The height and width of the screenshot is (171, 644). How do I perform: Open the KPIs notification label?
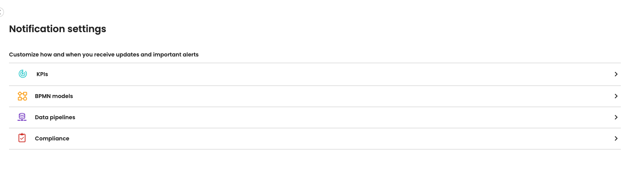point(42,74)
